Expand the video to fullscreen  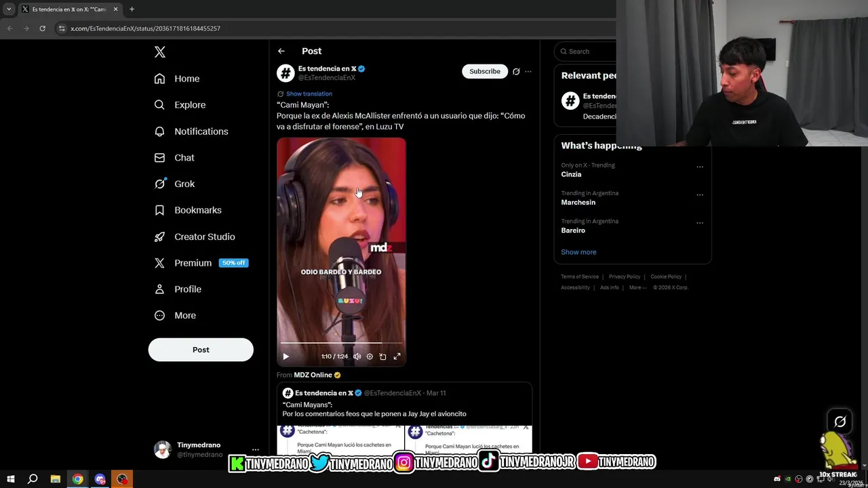pyautogui.click(x=397, y=357)
